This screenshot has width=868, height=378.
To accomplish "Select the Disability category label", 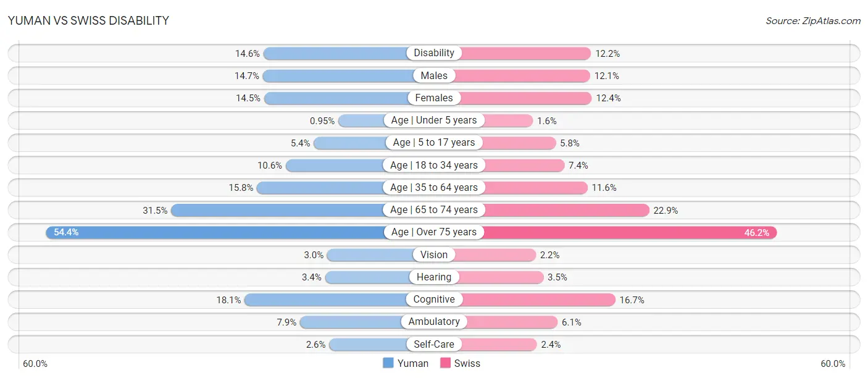I will pyautogui.click(x=434, y=53).
